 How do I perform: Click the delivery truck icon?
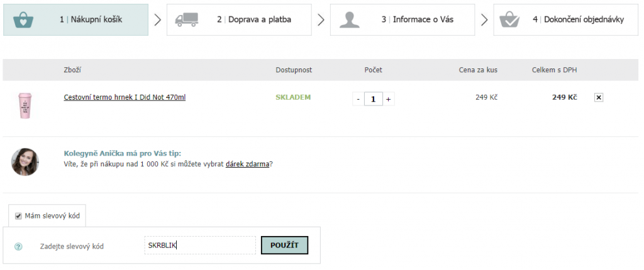[186, 19]
